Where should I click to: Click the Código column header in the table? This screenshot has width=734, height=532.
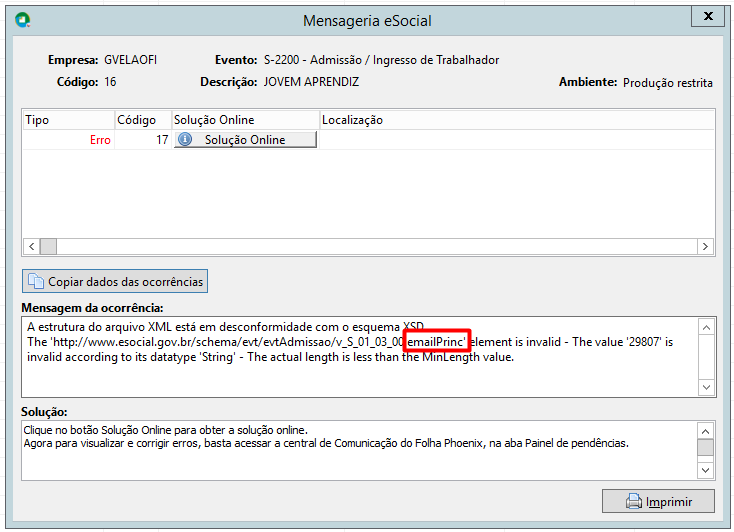[x=143, y=120]
